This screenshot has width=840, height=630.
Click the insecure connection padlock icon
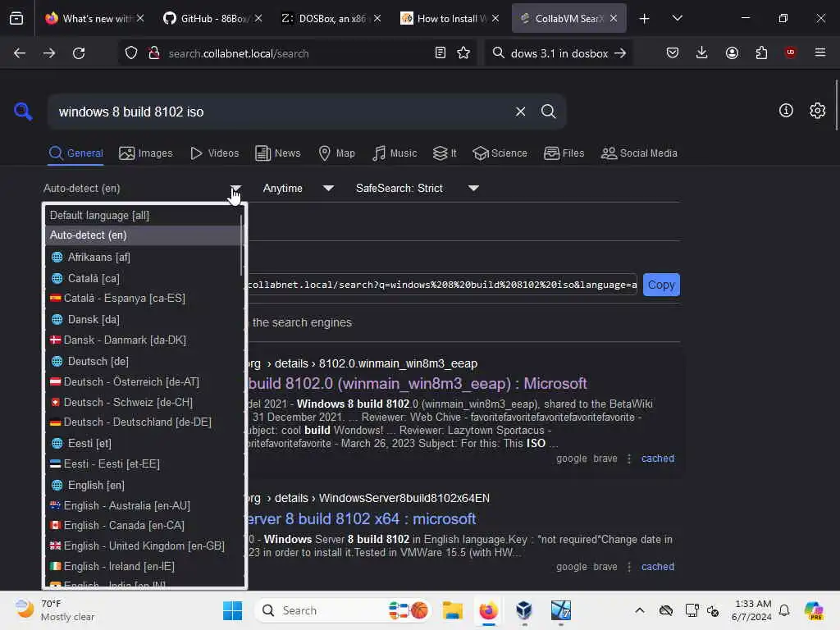click(154, 53)
